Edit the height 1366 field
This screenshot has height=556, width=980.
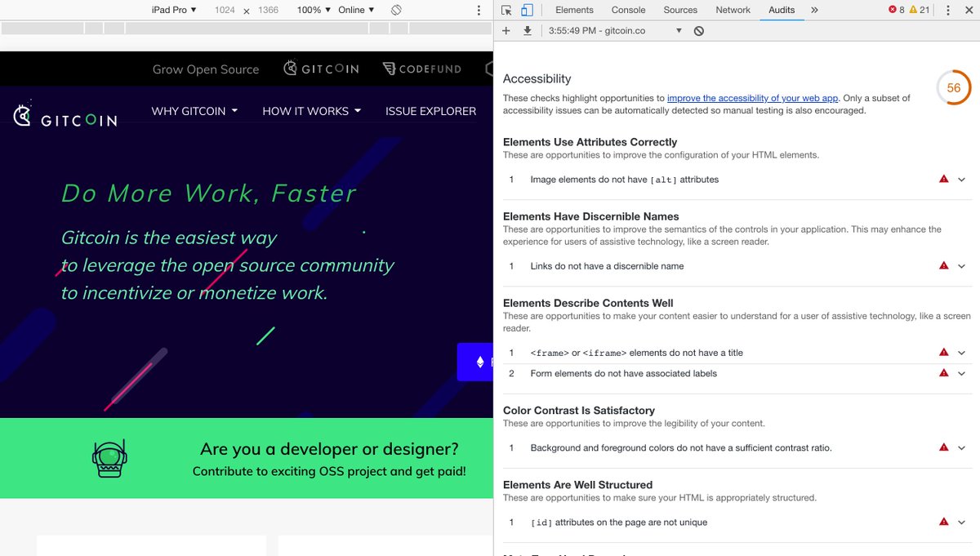tap(268, 10)
